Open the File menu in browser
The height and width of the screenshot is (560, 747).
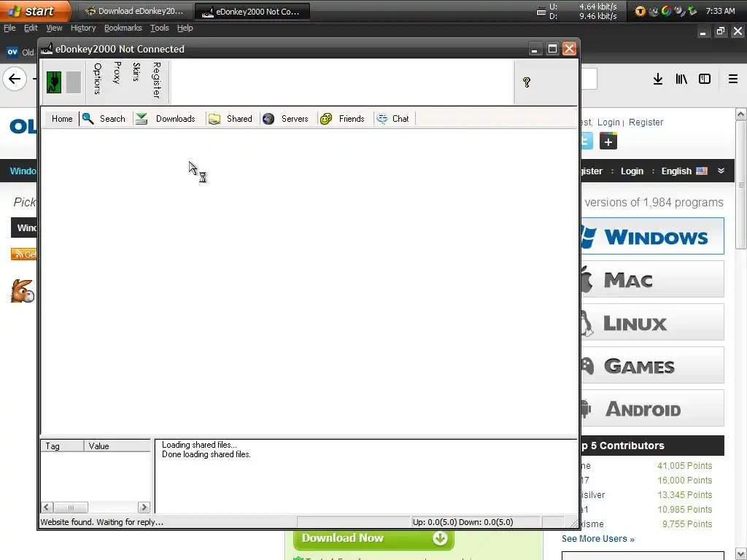[x=9, y=28]
